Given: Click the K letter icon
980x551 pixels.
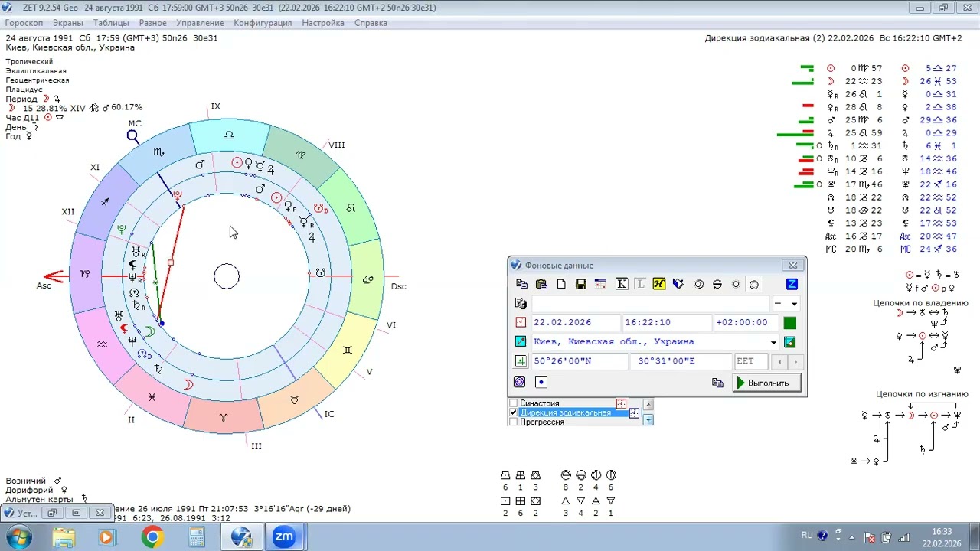Looking at the screenshot, I should pyautogui.click(x=622, y=284).
